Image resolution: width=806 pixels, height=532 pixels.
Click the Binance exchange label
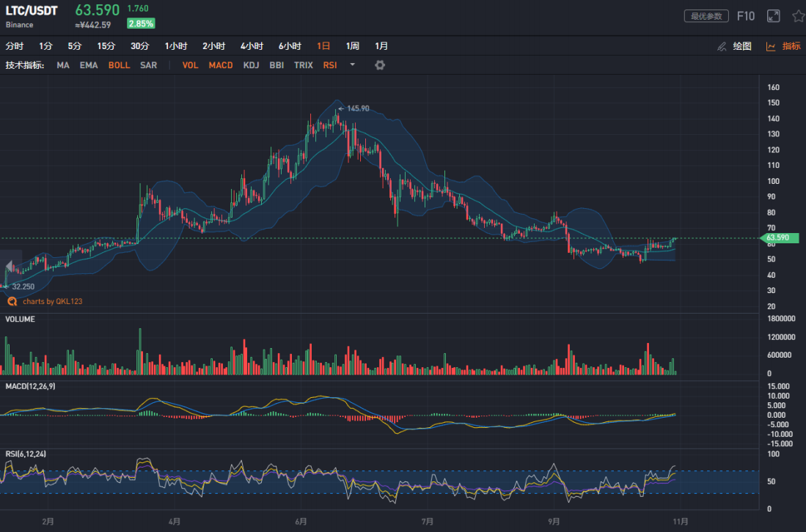(x=20, y=25)
